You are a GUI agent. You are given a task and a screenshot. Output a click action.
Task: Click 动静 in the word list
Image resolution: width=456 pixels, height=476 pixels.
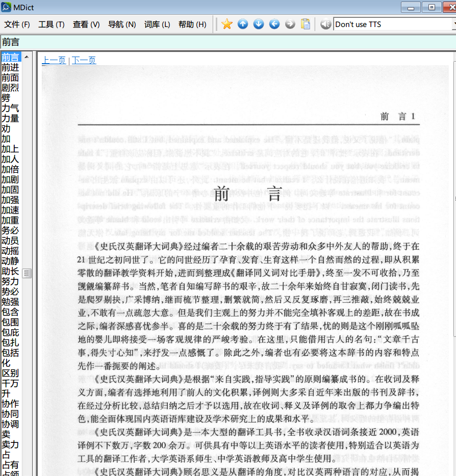click(10, 261)
